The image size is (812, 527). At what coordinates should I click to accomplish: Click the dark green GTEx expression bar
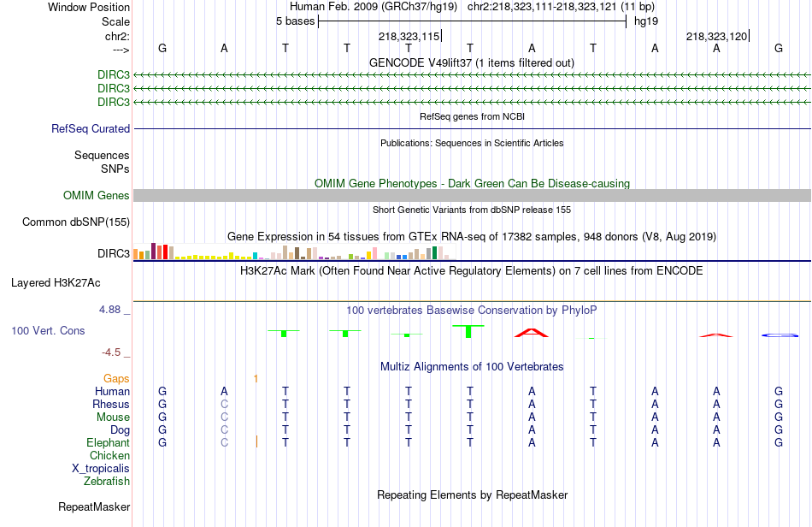point(434,252)
